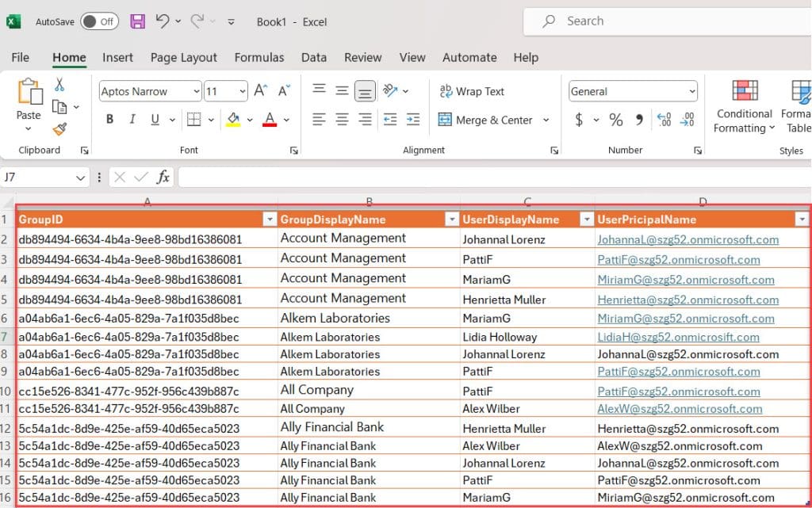The image size is (812, 508).
Task: Expand underline style options arrow
Action: [x=172, y=120]
